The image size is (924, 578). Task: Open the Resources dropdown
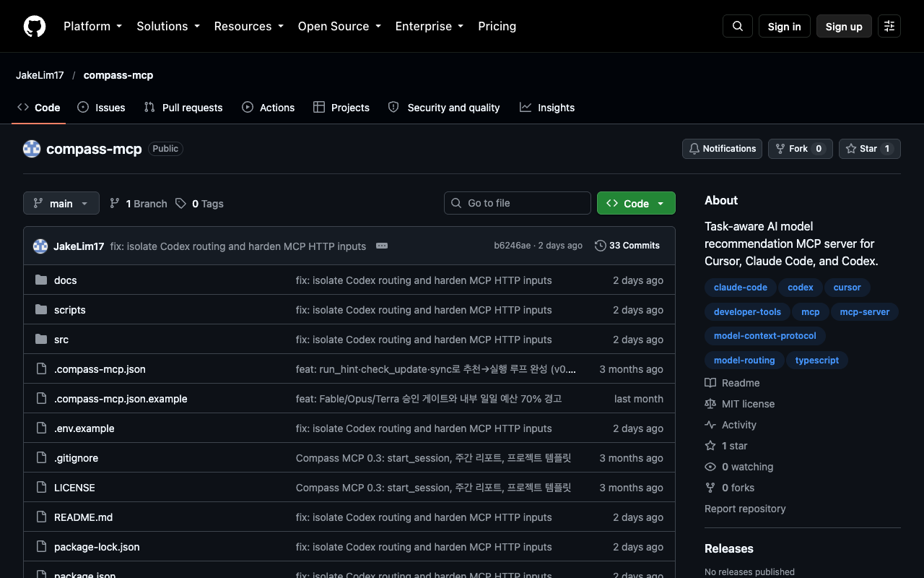(248, 26)
